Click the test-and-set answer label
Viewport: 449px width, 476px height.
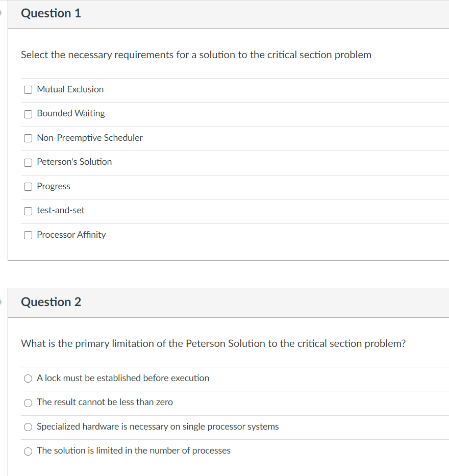click(x=60, y=210)
